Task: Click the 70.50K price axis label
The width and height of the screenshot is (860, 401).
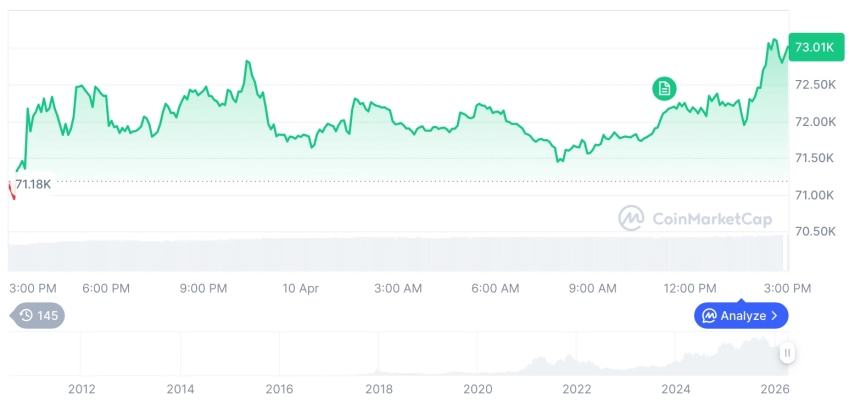Action: point(817,232)
